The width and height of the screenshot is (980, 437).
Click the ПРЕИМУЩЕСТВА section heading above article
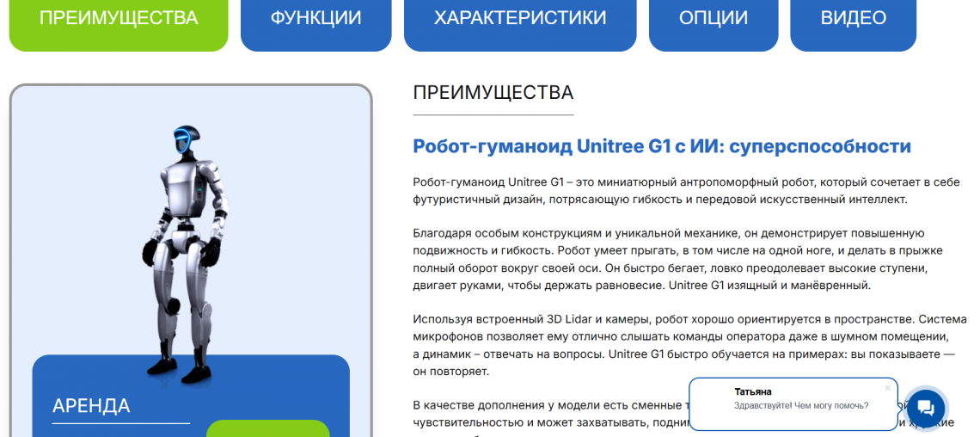tap(493, 93)
